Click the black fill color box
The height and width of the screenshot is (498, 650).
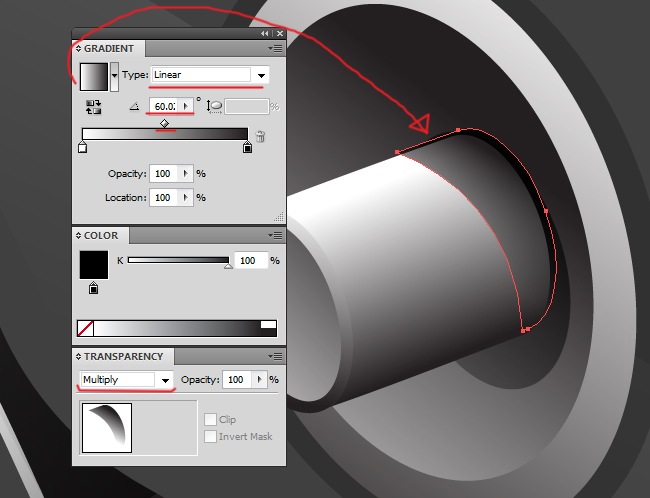(94, 265)
